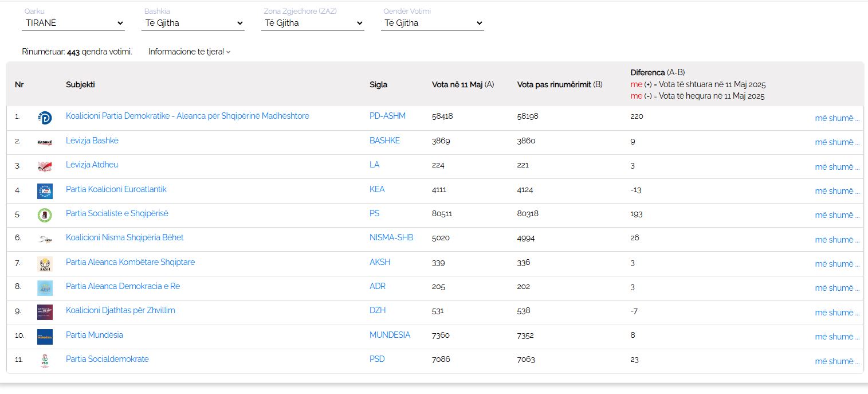Expand Informacione të tjera section
Image resolution: width=868 pixels, height=394 pixels.
point(189,52)
